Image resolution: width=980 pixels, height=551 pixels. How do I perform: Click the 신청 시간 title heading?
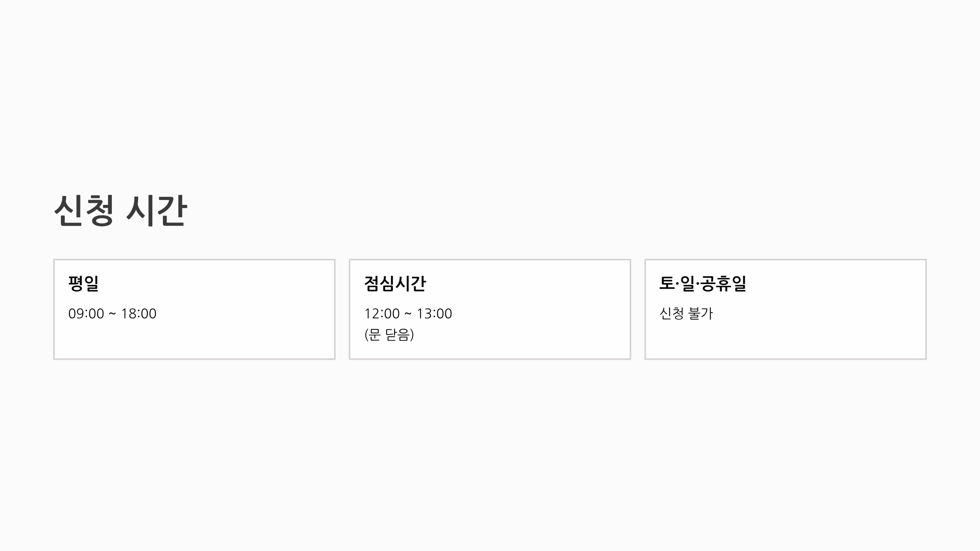(120, 211)
